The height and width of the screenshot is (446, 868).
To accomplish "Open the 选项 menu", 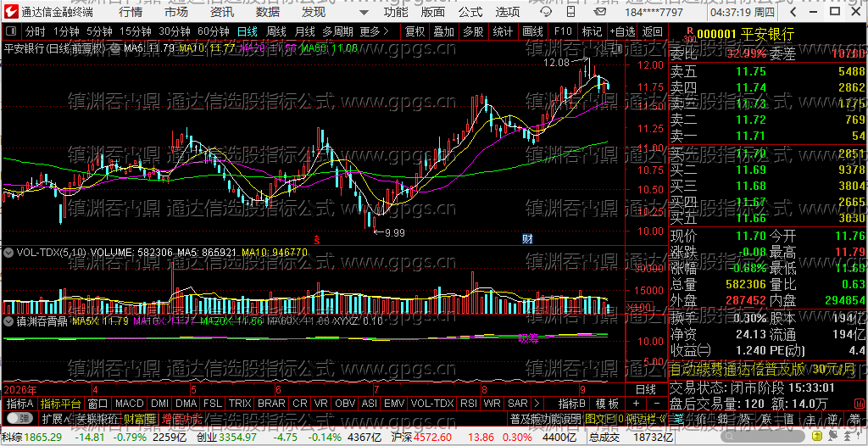I will click(x=508, y=12).
